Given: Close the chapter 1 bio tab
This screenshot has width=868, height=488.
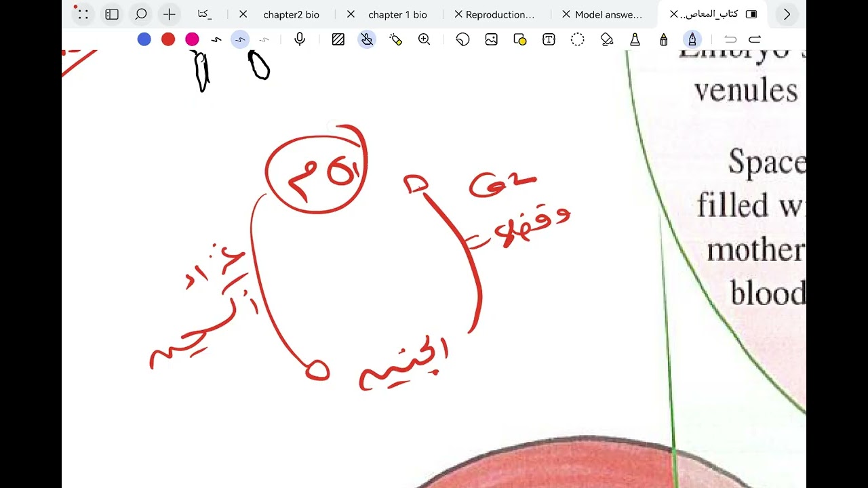Looking at the screenshot, I should 351,14.
